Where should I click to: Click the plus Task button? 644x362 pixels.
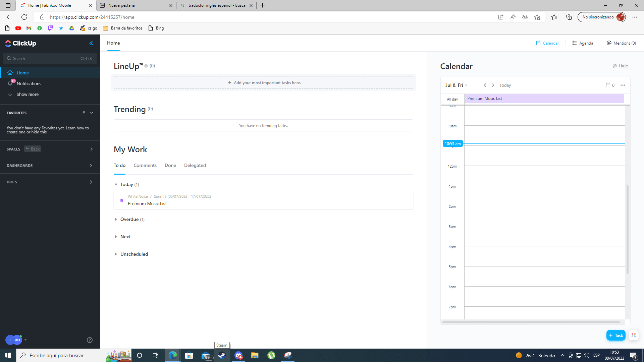(x=616, y=335)
